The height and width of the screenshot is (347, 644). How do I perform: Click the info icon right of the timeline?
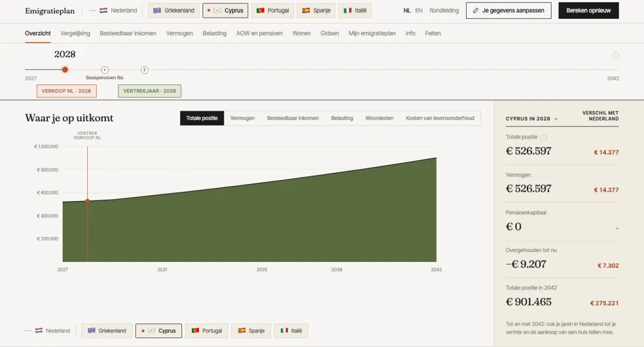615,55
